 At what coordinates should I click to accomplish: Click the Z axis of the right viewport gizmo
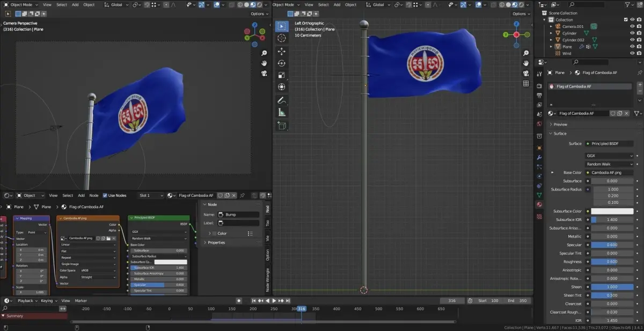516,25
